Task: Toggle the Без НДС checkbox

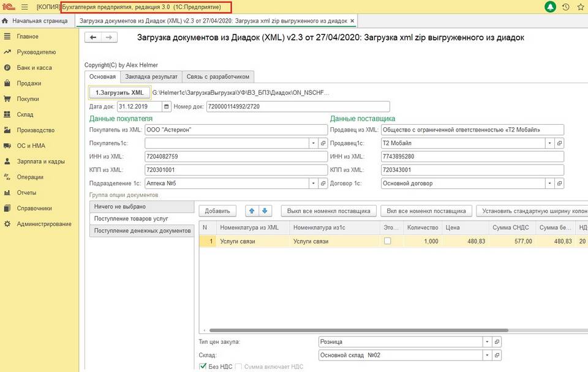Action: 203,366
